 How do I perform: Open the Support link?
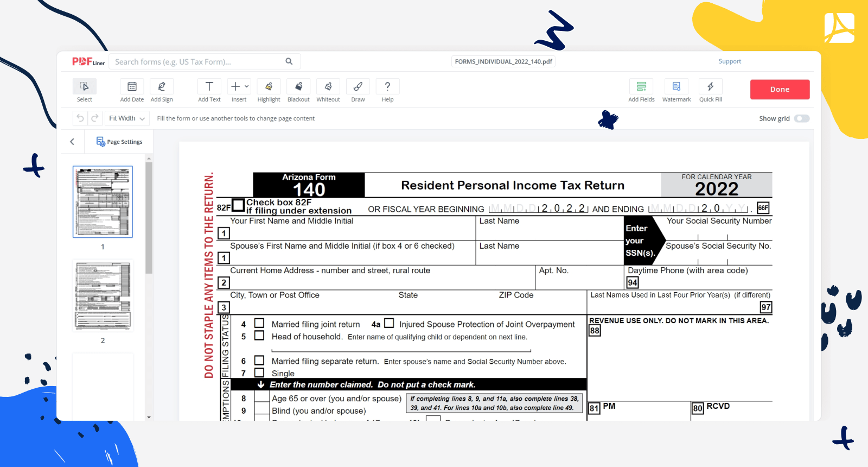pyautogui.click(x=730, y=61)
